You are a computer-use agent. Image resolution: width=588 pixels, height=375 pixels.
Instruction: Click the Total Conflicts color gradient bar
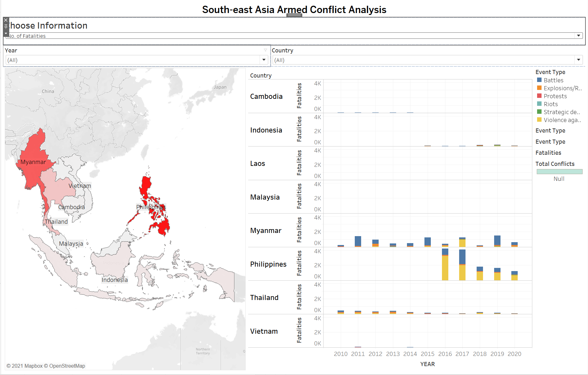(x=559, y=172)
